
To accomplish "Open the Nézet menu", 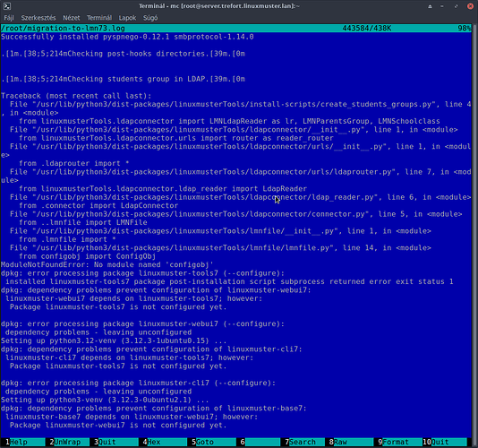I will pos(72,18).
